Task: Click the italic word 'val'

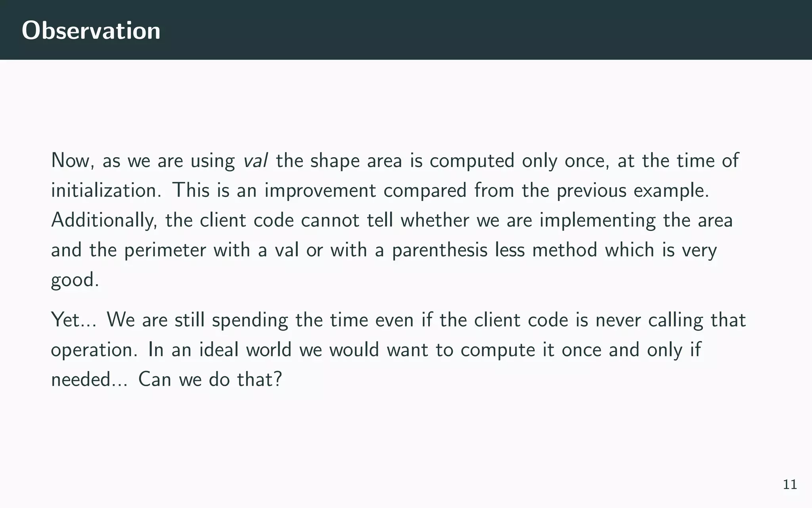Action: click(x=255, y=161)
